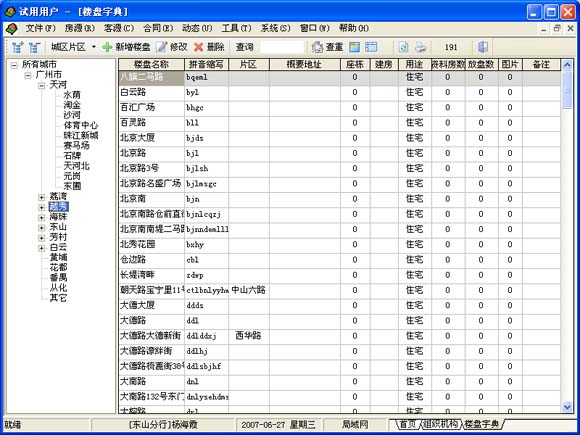
Task: Expand the 荔湾 tree node
Action: (41, 198)
